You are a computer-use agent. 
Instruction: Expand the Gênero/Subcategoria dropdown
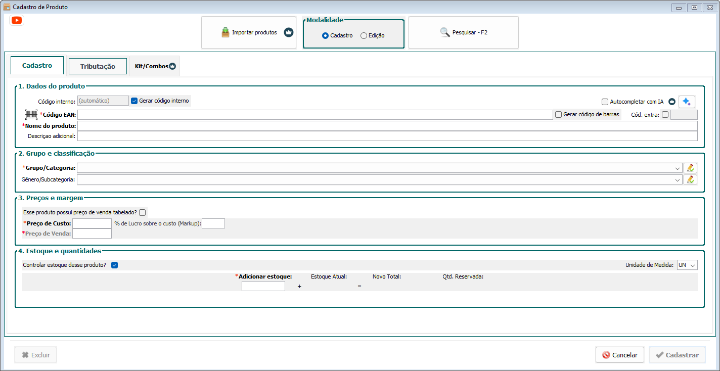coord(678,180)
